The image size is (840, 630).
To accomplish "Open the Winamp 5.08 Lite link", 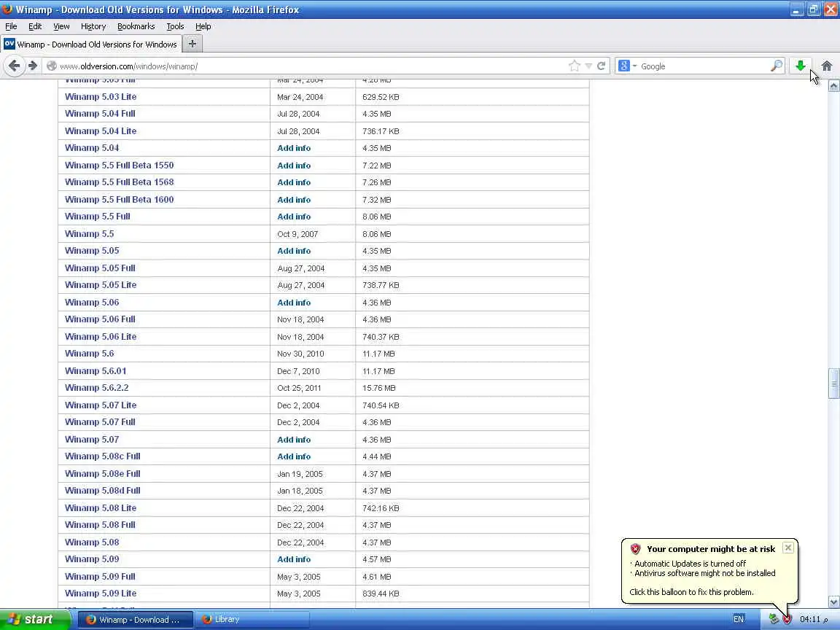I will [101, 507].
